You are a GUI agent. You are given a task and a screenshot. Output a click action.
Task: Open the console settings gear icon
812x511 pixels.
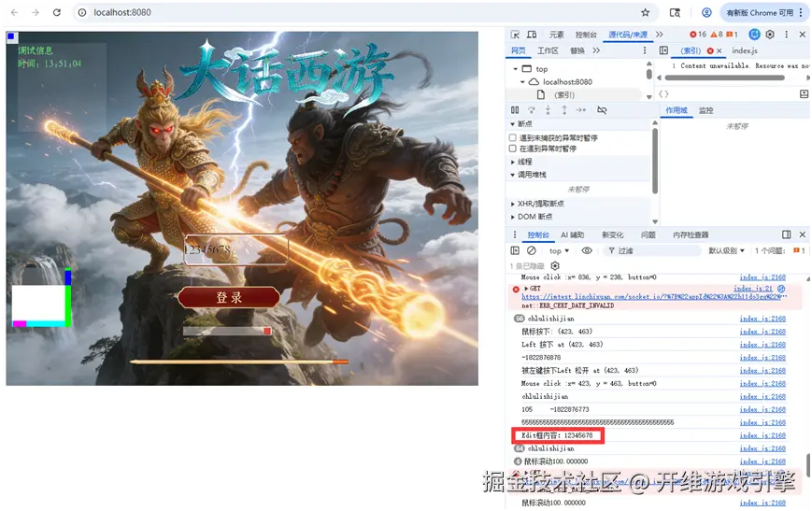click(555, 265)
